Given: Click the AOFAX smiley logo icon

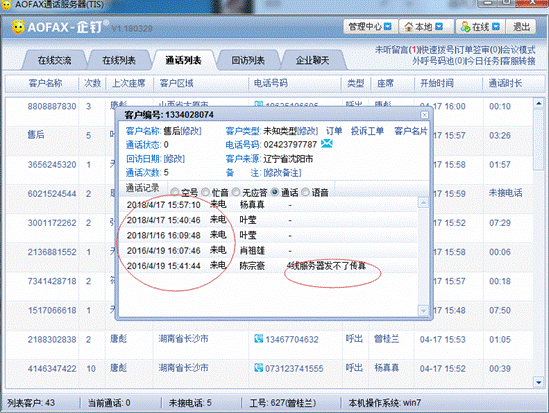Looking at the screenshot, I should tap(18, 27).
